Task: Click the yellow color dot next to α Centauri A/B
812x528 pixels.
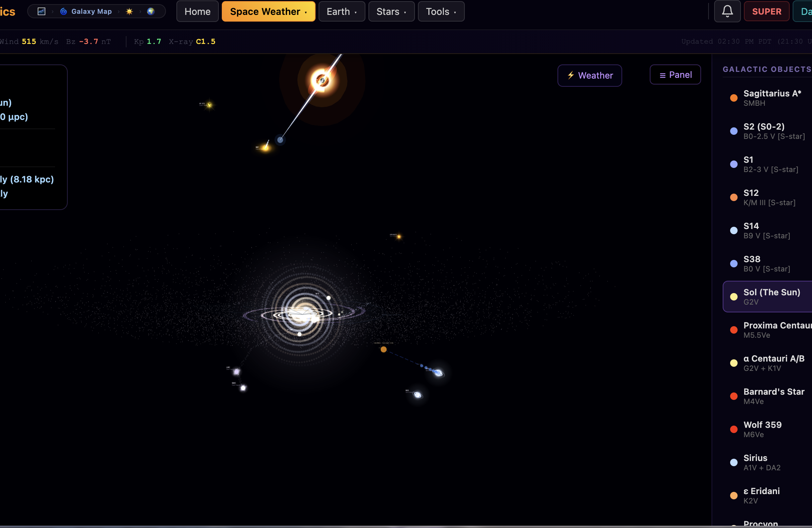Action: click(733, 363)
